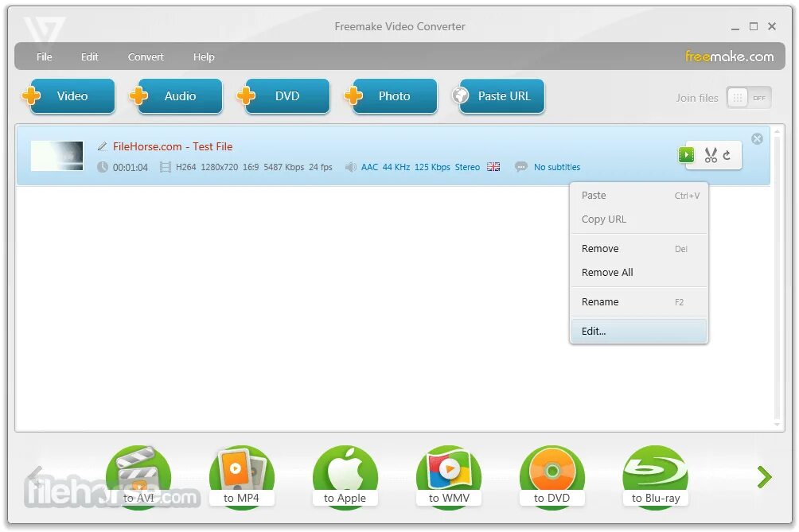Convert to MP4 format
The width and height of the screenshot is (799, 532).
[242, 476]
